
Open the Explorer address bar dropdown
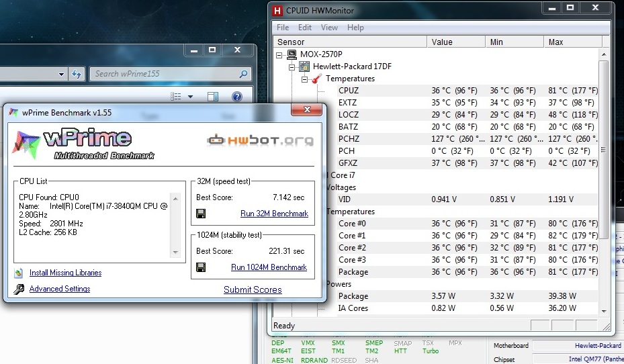[61, 74]
